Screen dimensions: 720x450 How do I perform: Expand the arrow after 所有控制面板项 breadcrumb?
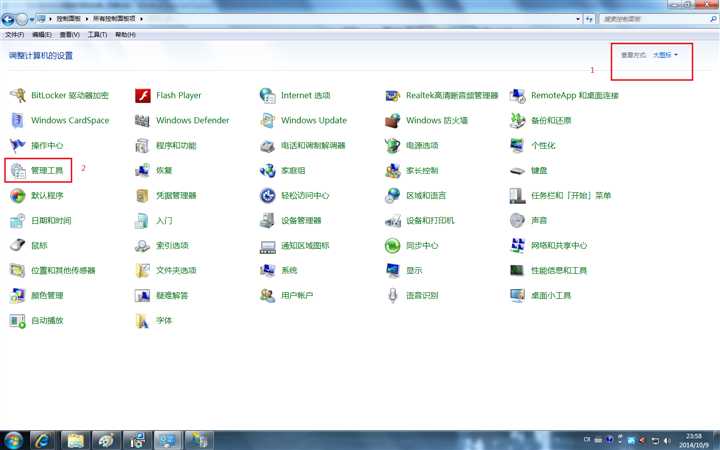point(141,19)
